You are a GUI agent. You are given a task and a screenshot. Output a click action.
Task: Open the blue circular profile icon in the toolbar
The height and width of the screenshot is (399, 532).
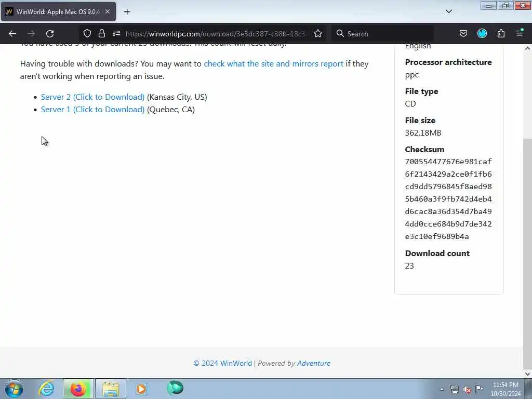pos(482,33)
